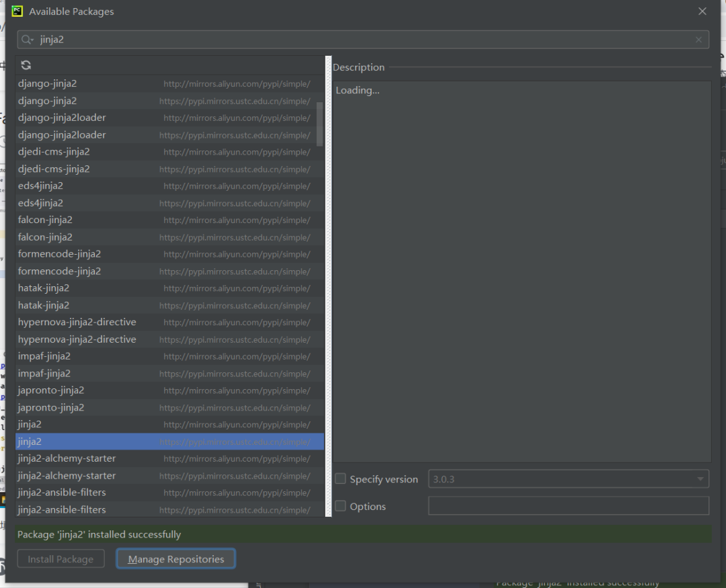Screen dimensions: 726x588
Task: Select djedi-cms-jinja2 from the ustc mirror
Action: pyautogui.click(x=169, y=169)
